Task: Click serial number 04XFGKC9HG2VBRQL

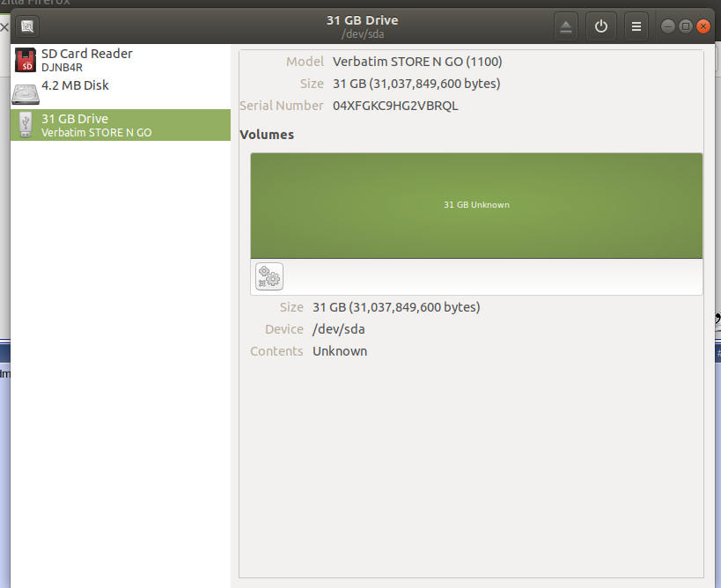Action: [x=395, y=106]
